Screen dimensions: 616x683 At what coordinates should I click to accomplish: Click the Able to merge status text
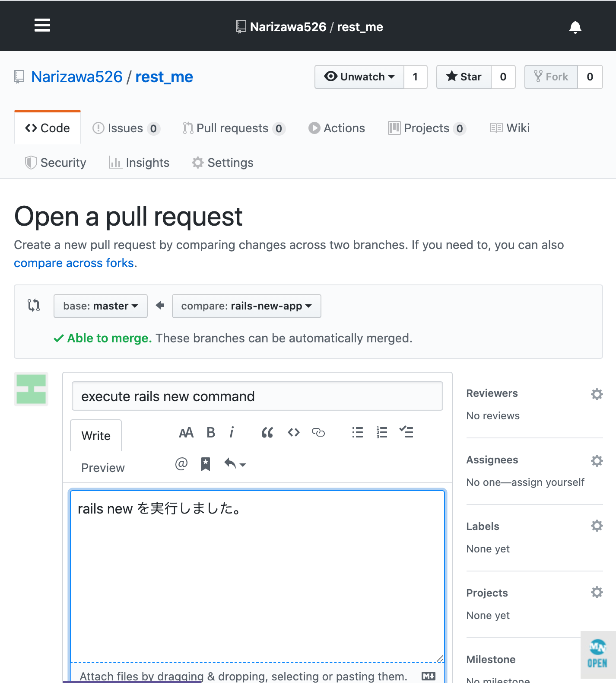click(109, 338)
